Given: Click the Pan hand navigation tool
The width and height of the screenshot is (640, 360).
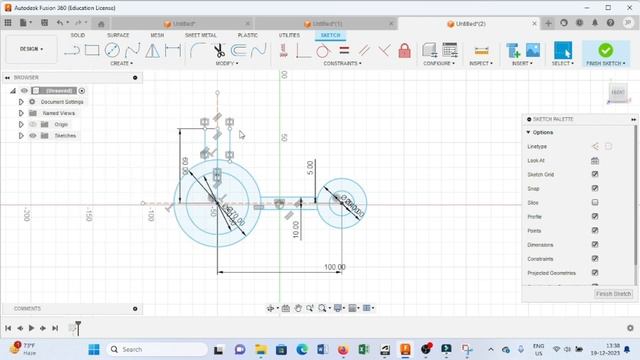Looking at the screenshot, I should 298,308.
